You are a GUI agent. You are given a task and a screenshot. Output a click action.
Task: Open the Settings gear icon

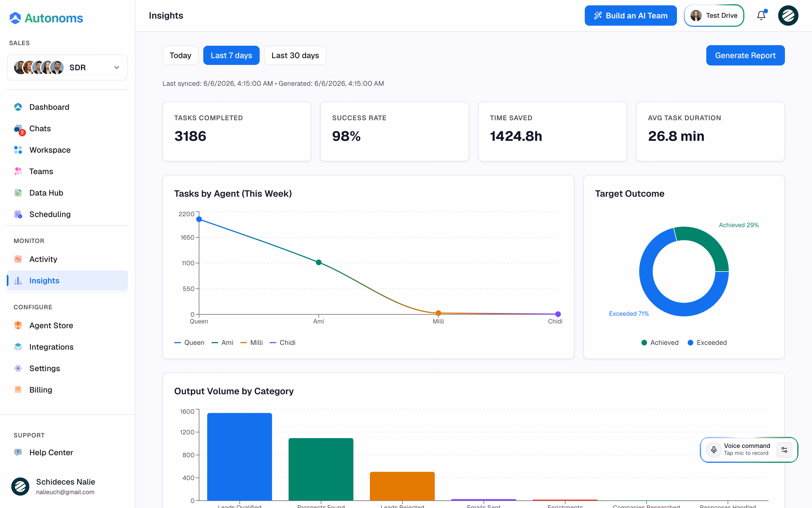click(18, 369)
